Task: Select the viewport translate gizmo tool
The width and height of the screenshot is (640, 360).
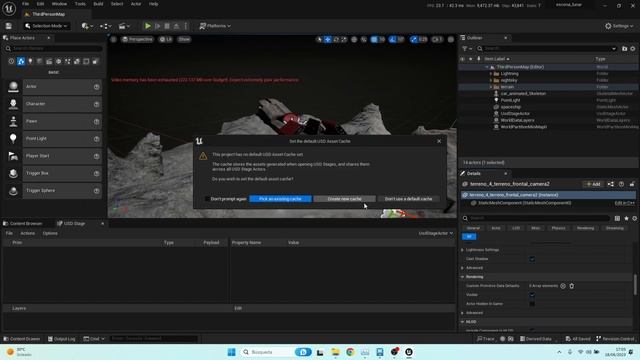Action: point(327,39)
